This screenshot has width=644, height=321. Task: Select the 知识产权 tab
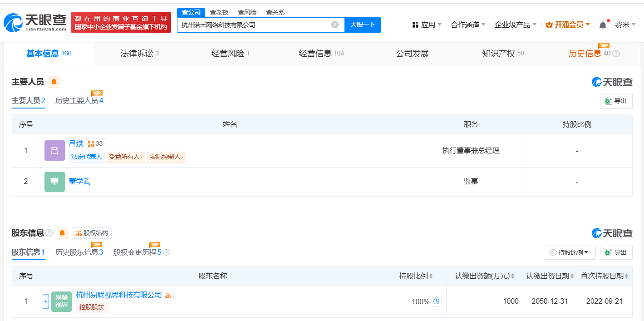[502, 54]
